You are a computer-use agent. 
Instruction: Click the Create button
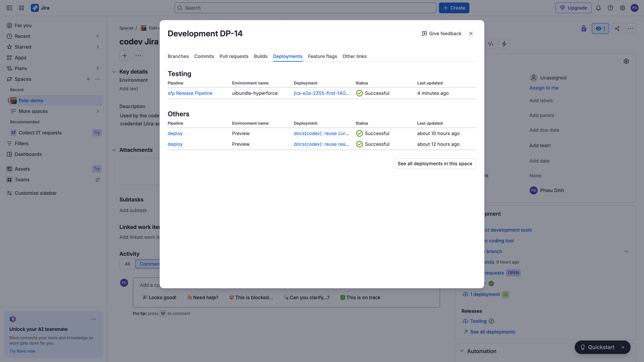tap(454, 8)
